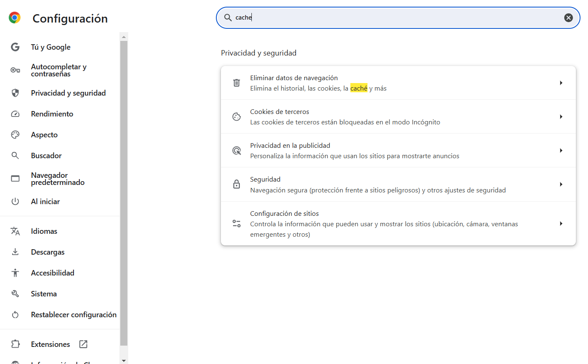Click the sliders icon for Configuración de sitios

(x=236, y=224)
